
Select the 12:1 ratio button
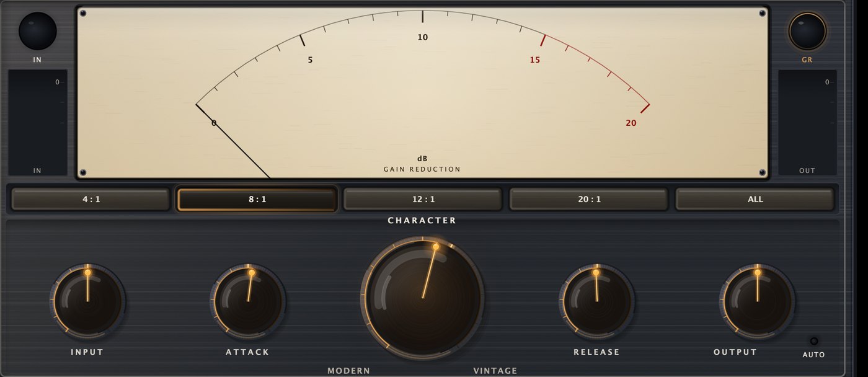pos(423,199)
